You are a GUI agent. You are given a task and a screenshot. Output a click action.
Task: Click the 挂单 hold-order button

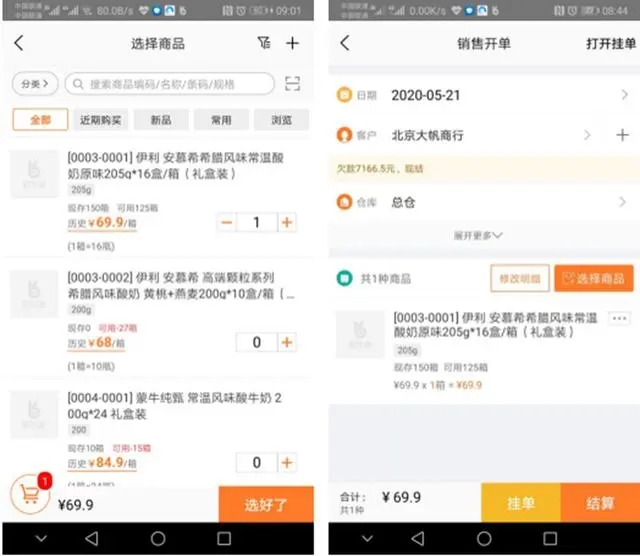521,503
